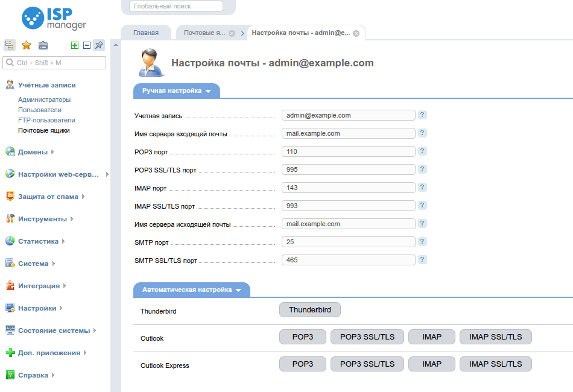
Task: Show help for IMAP порт field
Action: pyautogui.click(x=422, y=188)
